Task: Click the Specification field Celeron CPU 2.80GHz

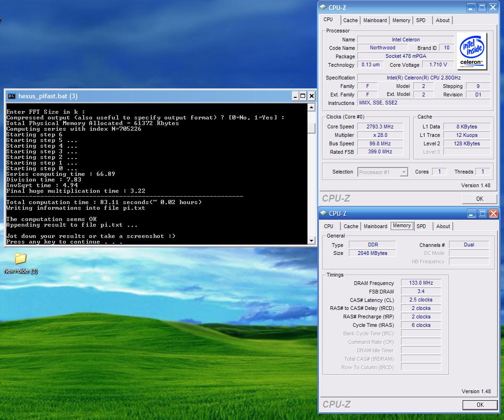Action: pyautogui.click(x=424, y=78)
